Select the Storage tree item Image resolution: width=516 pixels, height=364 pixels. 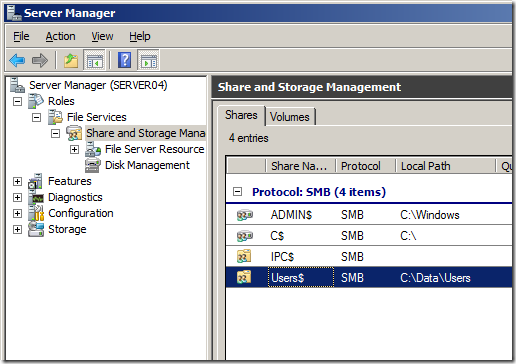coord(67,229)
